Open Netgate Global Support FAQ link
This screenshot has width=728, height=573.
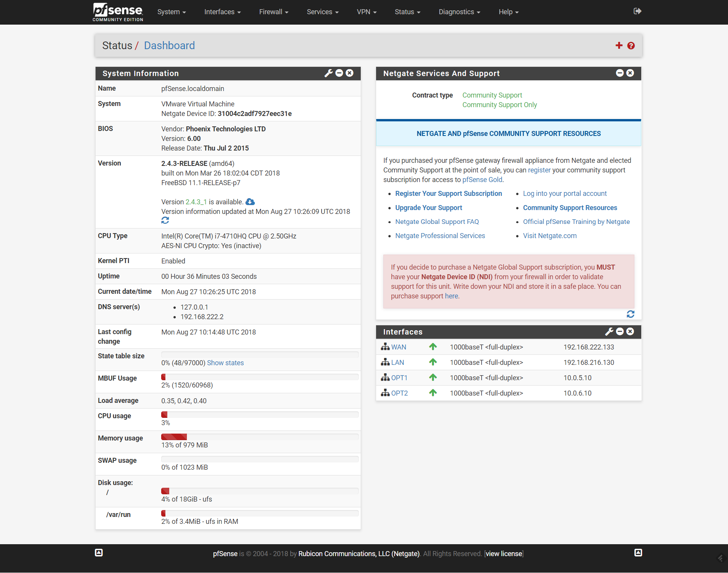pyautogui.click(x=437, y=222)
